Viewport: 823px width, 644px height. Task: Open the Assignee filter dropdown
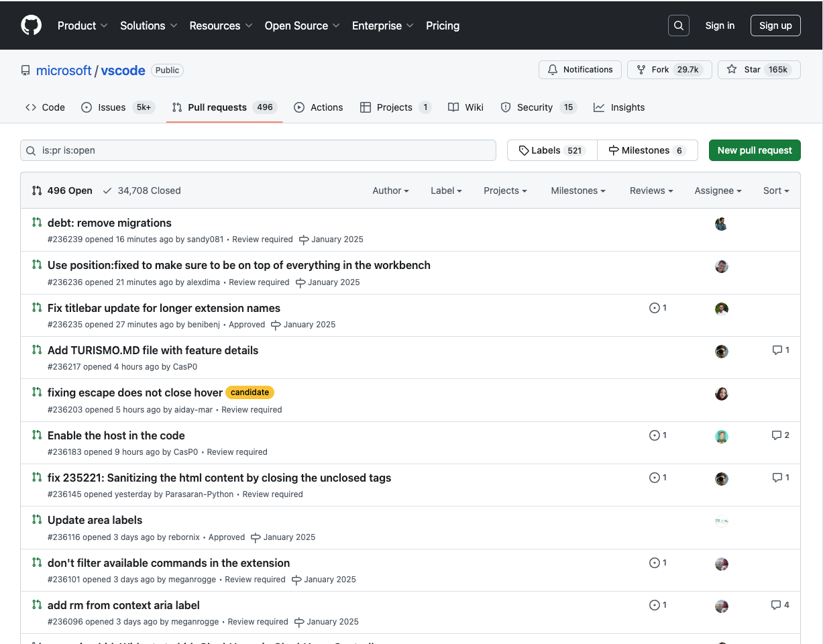coord(718,191)
